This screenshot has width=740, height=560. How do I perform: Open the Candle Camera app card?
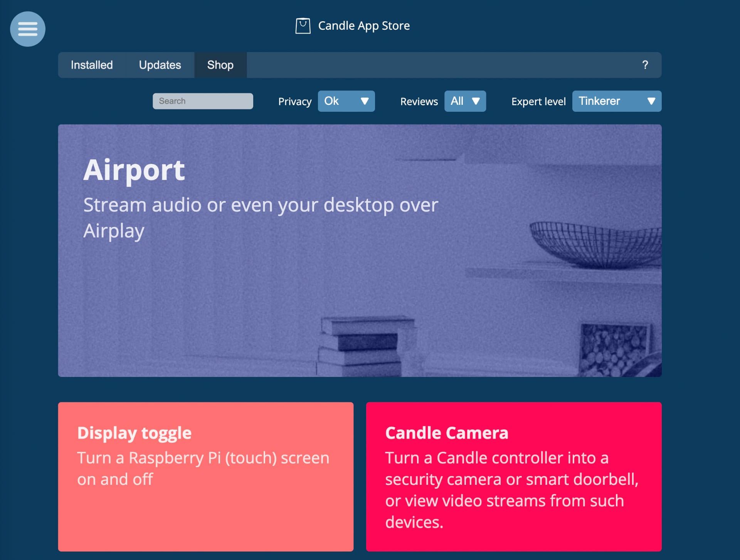point(514,476)
